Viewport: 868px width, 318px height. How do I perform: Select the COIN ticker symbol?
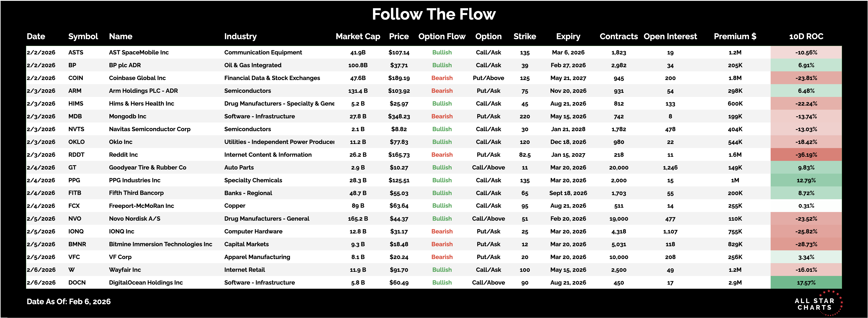(x=75, y=78)
